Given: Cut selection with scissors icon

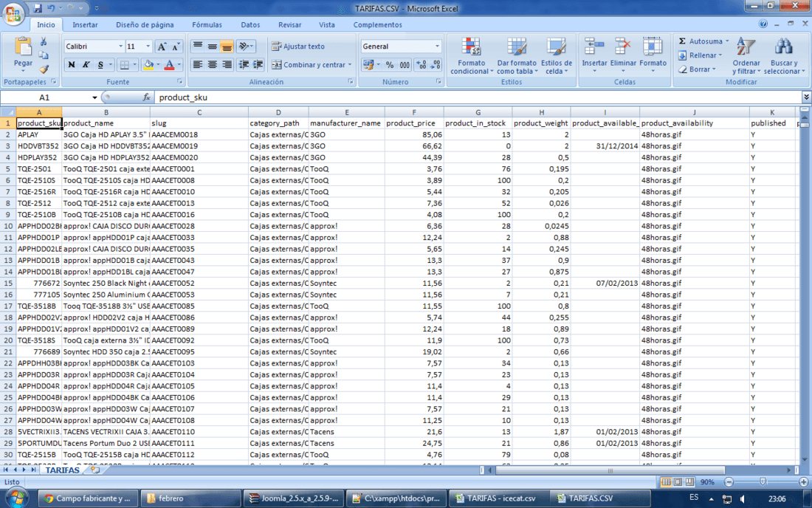Looking at the screenshot, I should click(44, 41).
